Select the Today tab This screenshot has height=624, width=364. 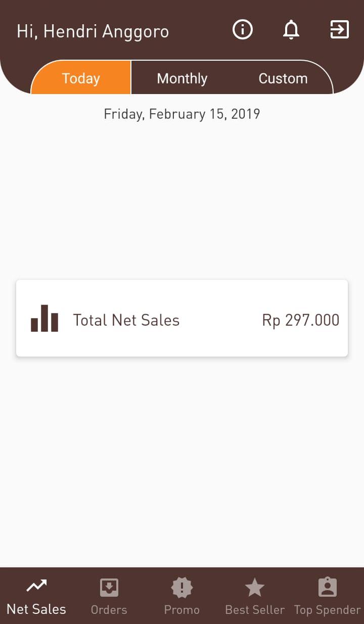coord(81,78)
